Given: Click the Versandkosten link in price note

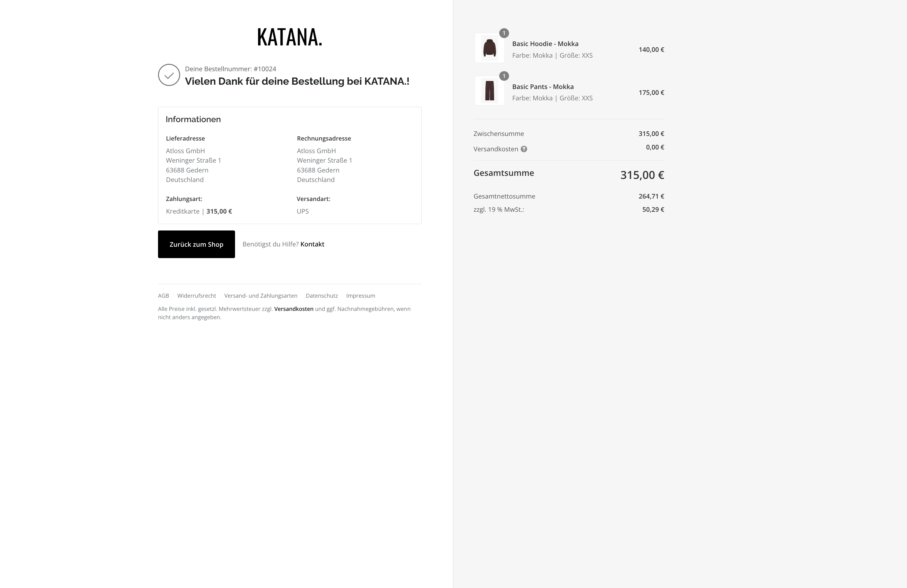Looking at the screenshot, I should click(x=294, y=309).
